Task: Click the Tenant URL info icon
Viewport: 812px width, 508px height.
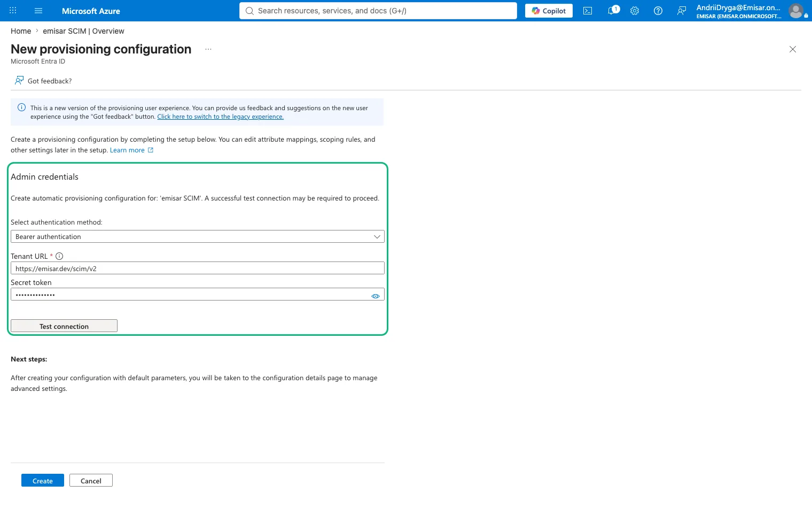Action: (59, 256)
